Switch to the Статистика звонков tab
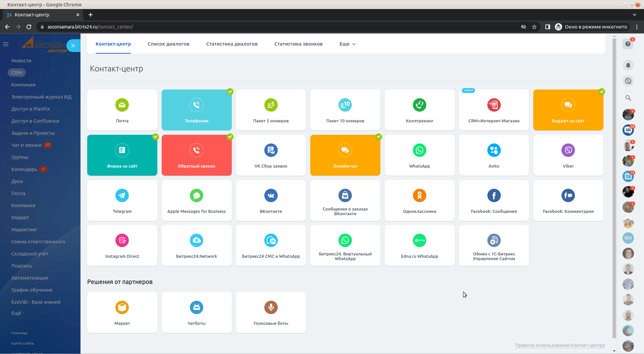This screenshot has height=354, width=644. click(x=299, y=44)
